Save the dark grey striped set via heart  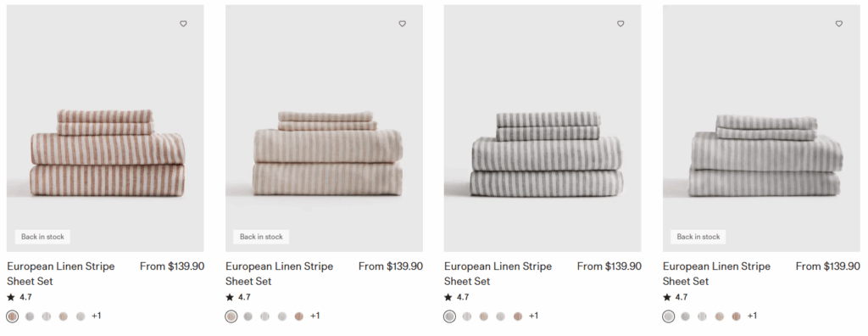(x=620, y=24)
